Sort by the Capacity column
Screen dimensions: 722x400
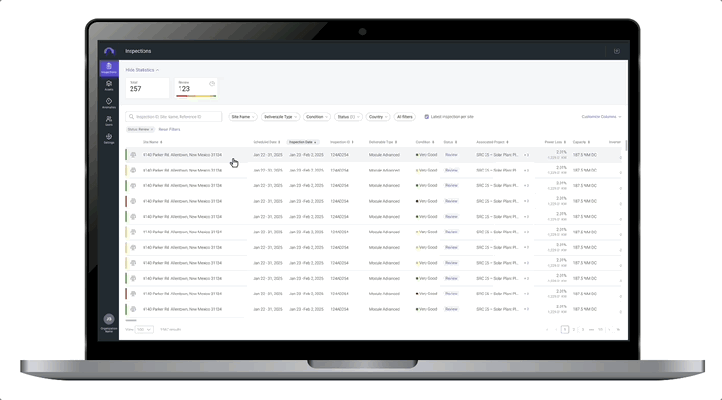581,142
